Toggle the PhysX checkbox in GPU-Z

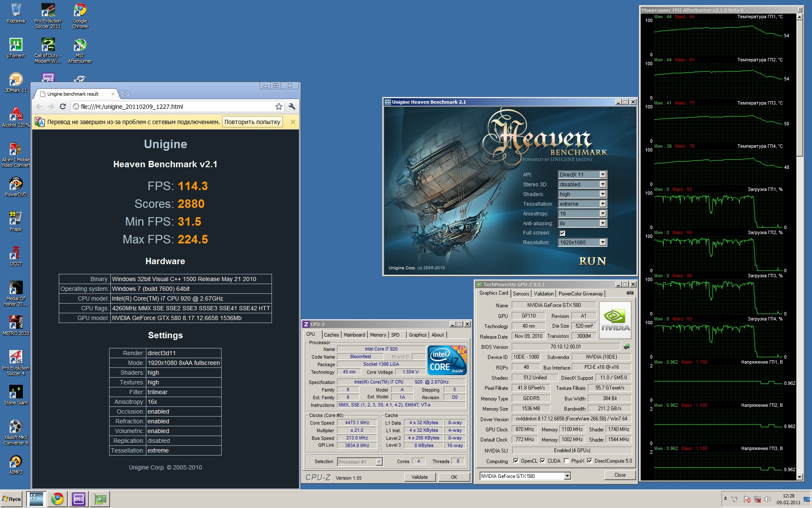pos(566,461)
